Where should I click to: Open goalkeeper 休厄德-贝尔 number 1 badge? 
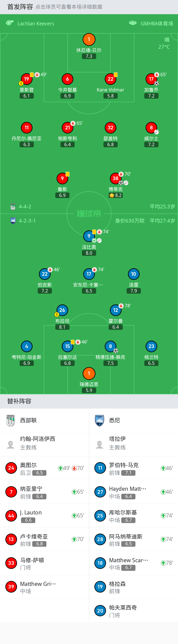89,40
